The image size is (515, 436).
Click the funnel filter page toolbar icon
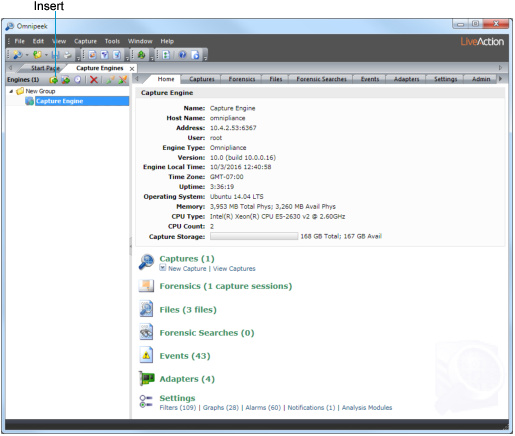tap(104, 55)
